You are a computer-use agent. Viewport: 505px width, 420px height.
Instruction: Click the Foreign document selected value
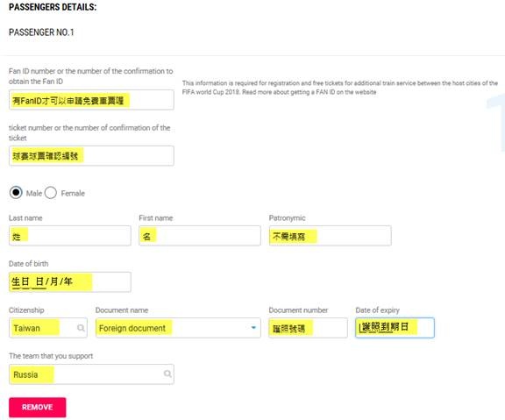pyautogui.click(x=132, y=328)
